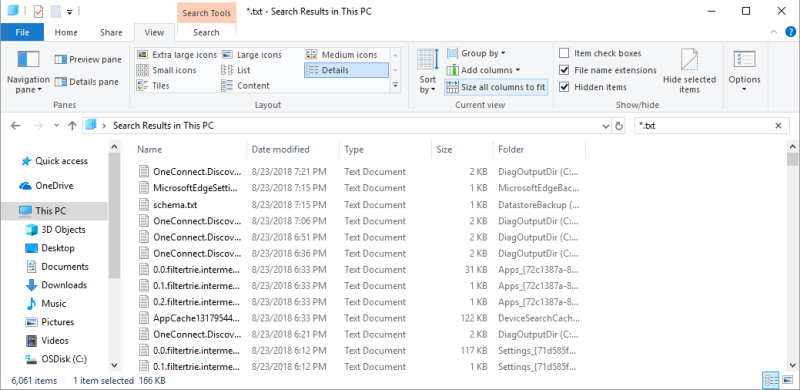800x390 pixels.
Task: Toggle the Navigation pane button
Action: [28, 71]
